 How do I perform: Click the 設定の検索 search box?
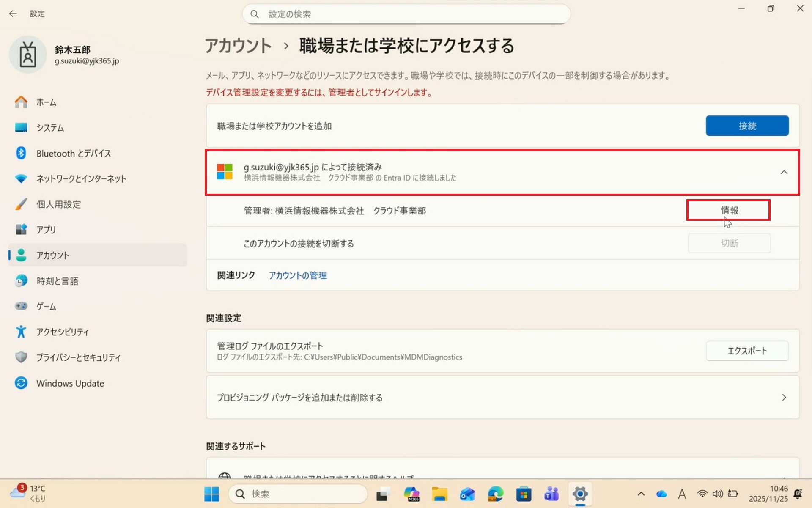(406, 14)
